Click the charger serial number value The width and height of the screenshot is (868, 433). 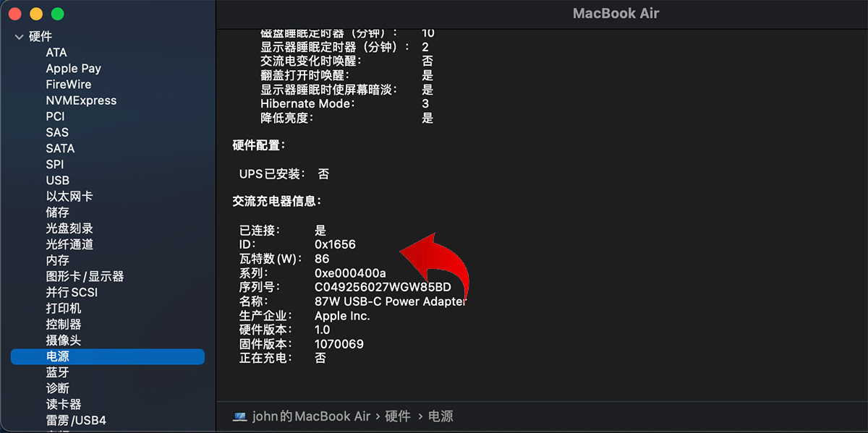click(383, 287)
